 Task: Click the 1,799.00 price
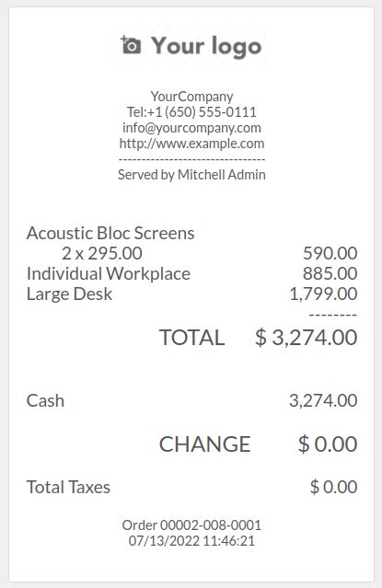pyautogui.click(x=323, y=294)
